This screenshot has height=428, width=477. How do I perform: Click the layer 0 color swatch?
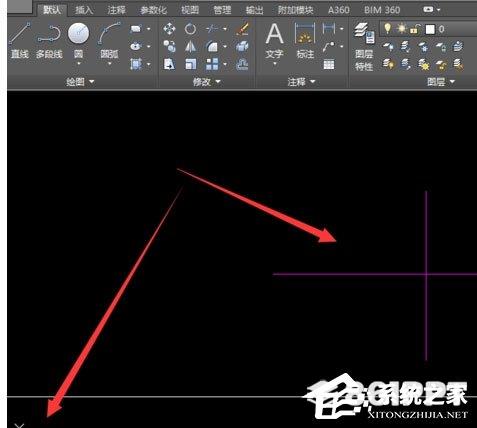[430, 29]
